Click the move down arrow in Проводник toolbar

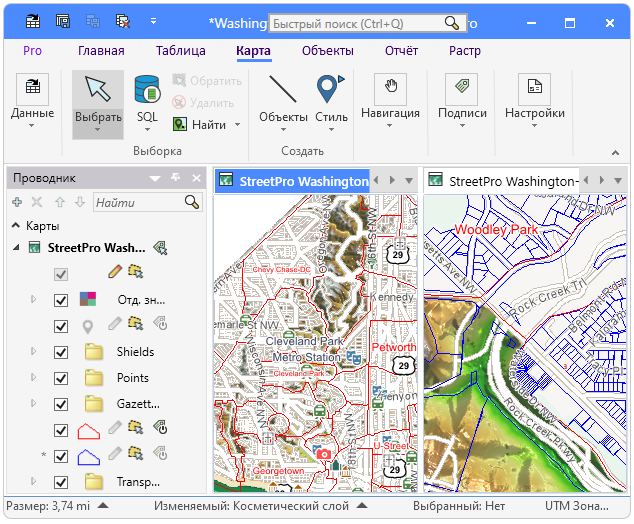pyautogui.click(x=80, y=202)
